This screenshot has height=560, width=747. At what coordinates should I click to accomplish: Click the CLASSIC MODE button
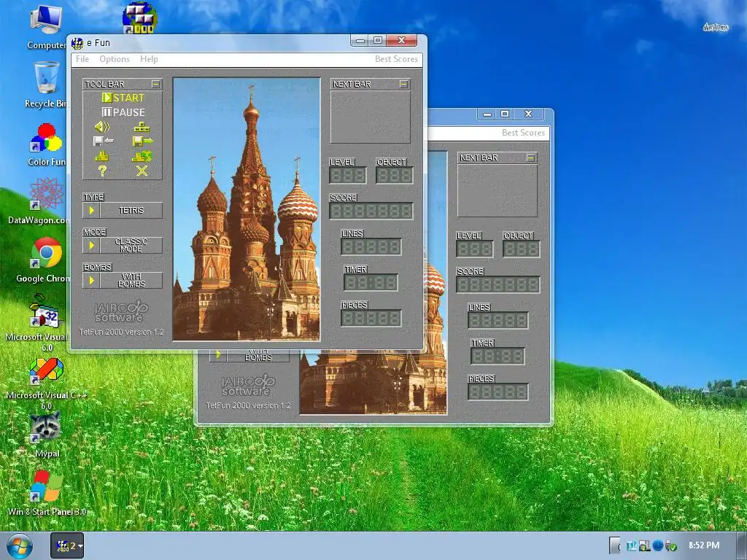[x=131, y=245]
